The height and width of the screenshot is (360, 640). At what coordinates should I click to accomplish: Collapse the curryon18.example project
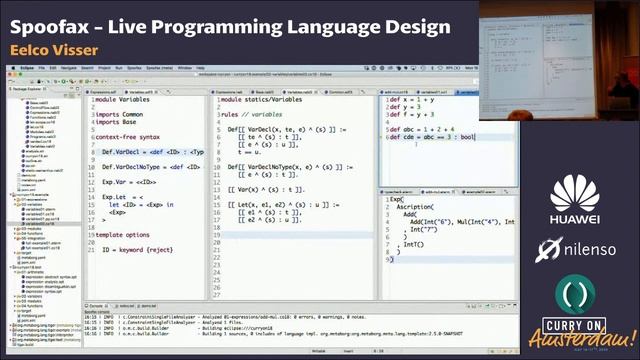pyautogui.click(x=11, y=195)
